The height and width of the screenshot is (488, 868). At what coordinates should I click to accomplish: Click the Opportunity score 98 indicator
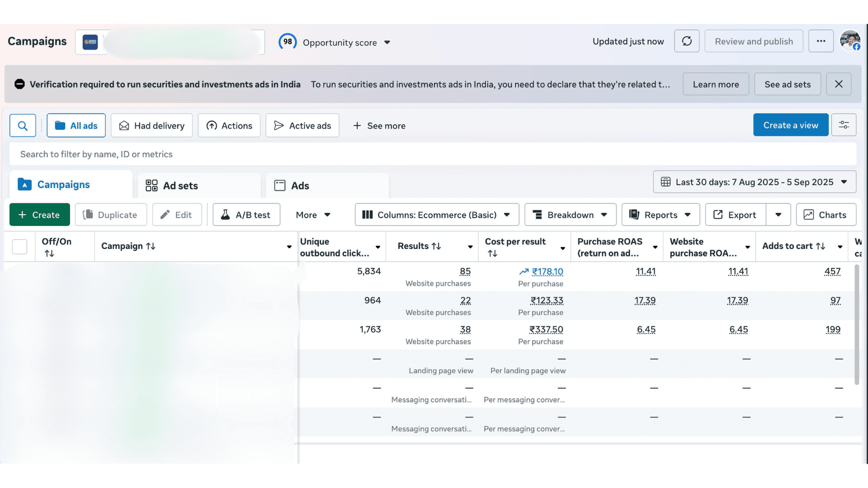(x=288, y=42)
